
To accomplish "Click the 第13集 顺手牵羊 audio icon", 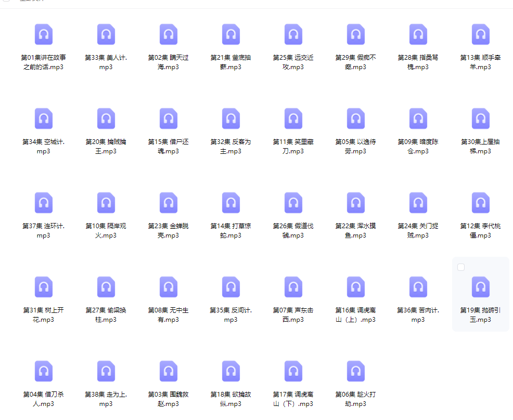I will [x=481, y=34].
